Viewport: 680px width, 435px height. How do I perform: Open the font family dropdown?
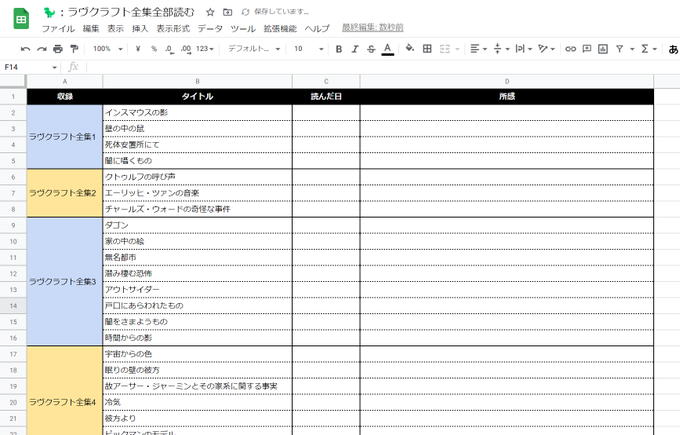(254, 49)
